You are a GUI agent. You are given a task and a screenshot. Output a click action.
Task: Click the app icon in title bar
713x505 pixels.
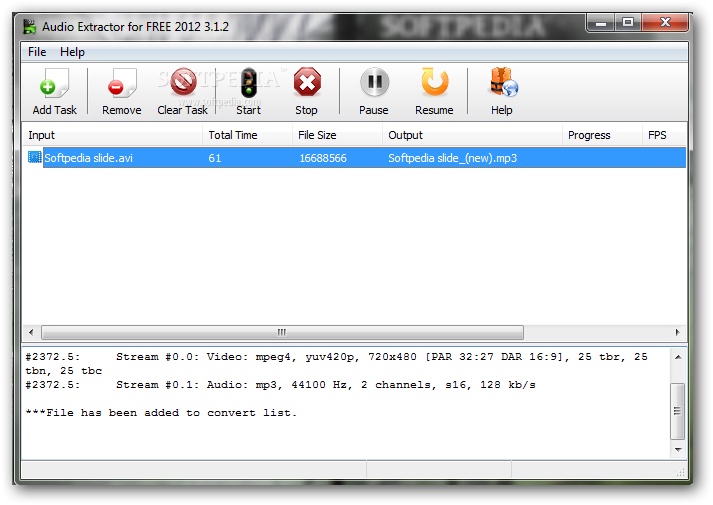(30, 26)
